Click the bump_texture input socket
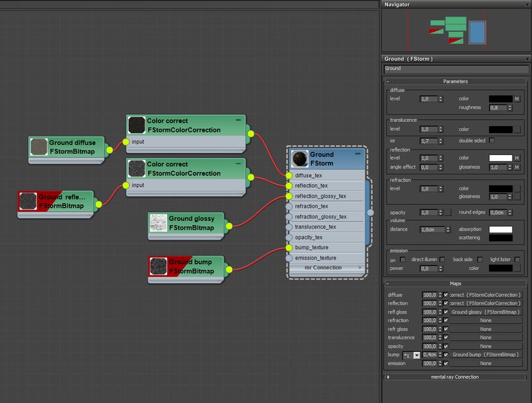Screen dimensions: 532x403 (x=290, y=247)
